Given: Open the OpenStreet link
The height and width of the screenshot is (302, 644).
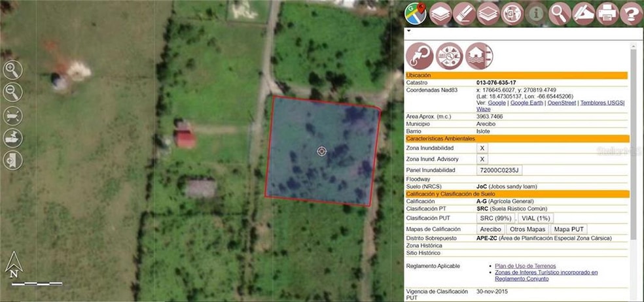Looking at the screenshot, I should tap(562, 103).
